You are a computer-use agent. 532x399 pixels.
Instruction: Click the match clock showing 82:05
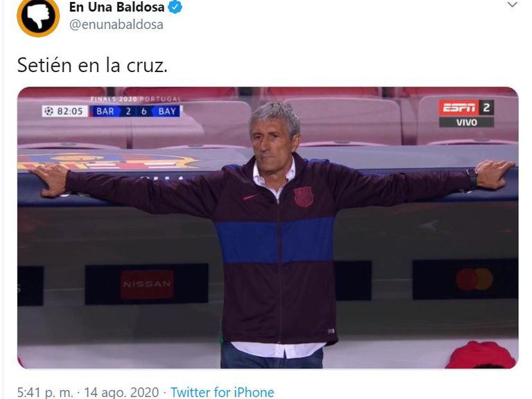tap(70, 112)
